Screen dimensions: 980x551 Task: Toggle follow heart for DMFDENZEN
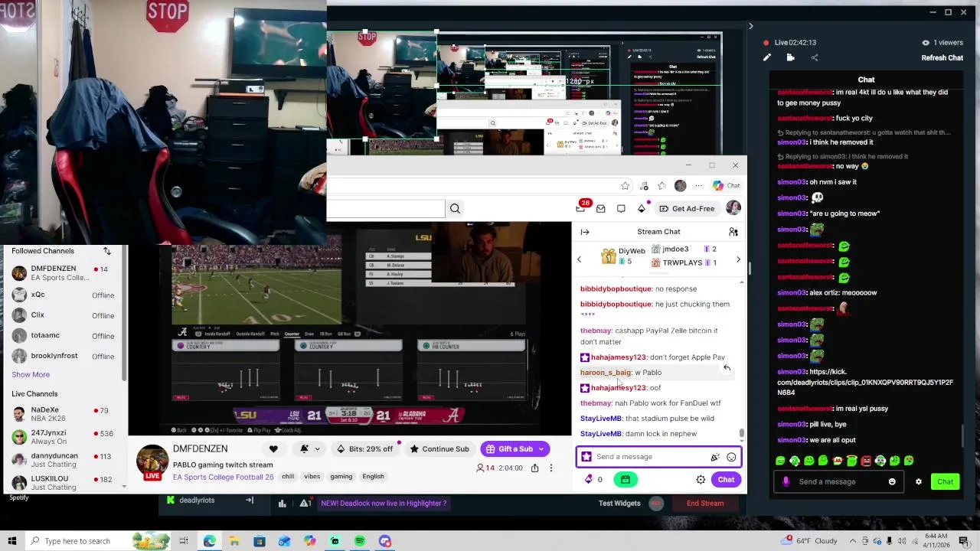click(x=273, y=449)
